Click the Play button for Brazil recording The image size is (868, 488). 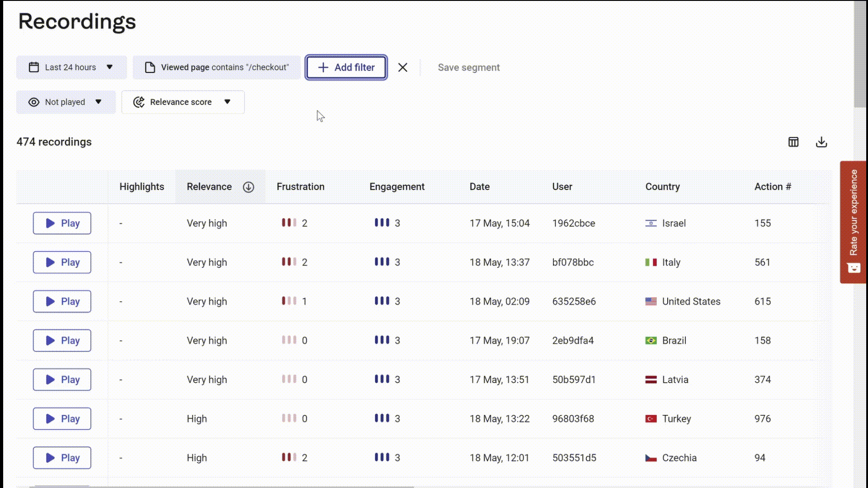[x=62, y=340]
